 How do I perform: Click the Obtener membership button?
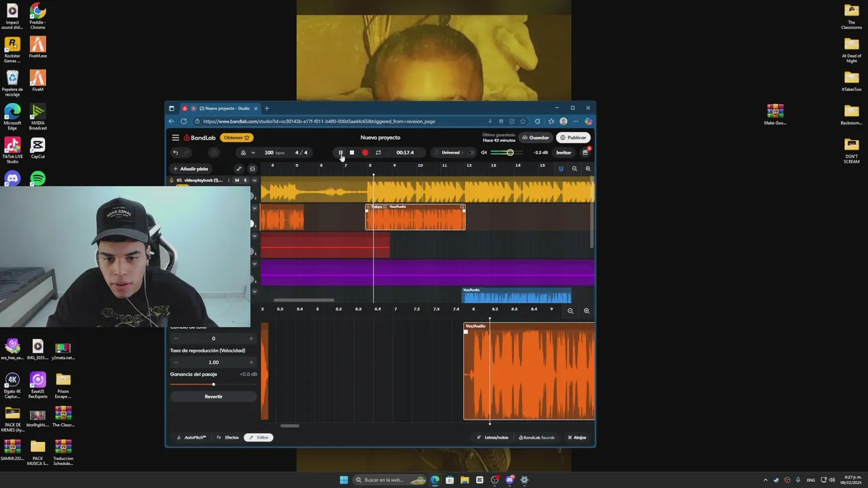[x=237, y=138]
